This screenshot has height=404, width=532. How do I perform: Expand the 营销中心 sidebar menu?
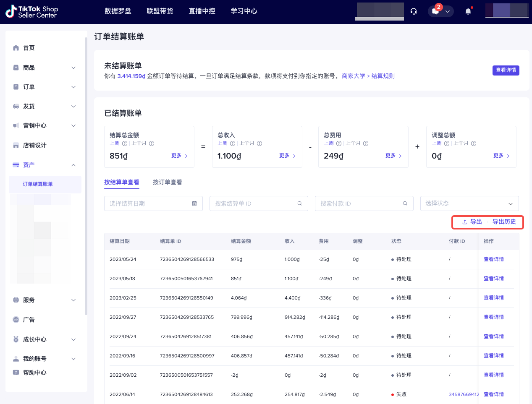(x=73, y=125)
